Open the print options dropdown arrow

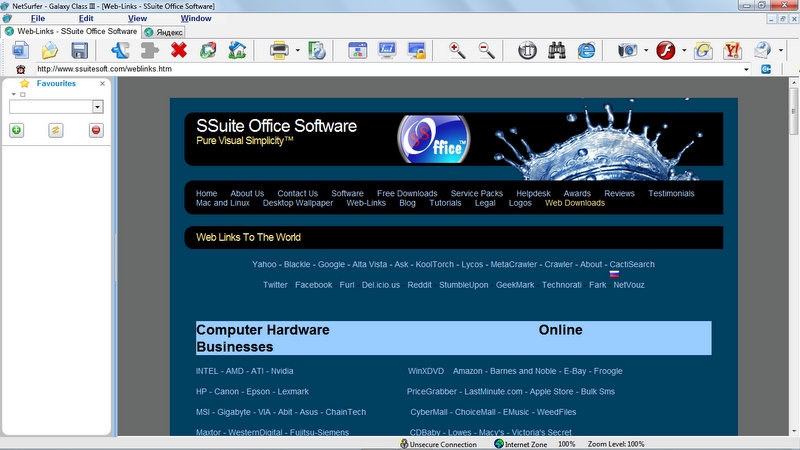pyautogui.click(x=297, y=51)
